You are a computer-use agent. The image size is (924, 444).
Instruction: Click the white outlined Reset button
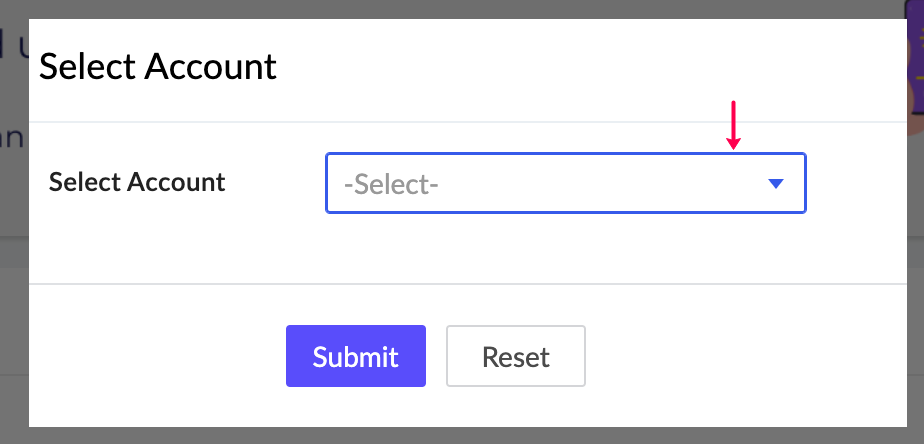click(x=516, y=356)
